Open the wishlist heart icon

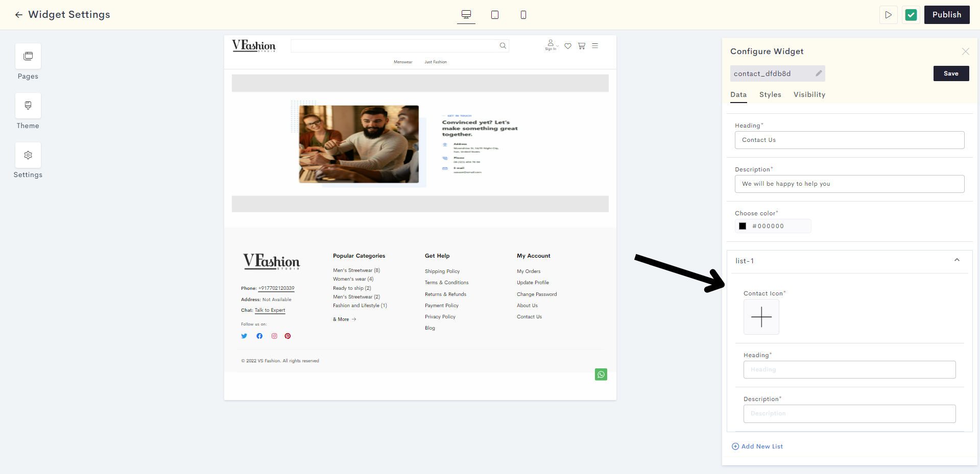click(x=568, y=46)
